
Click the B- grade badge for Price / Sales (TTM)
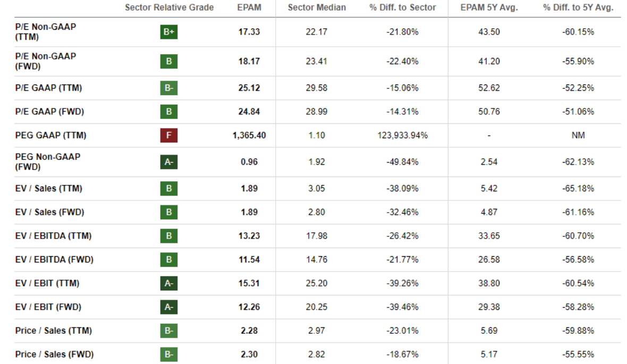click(x=169, y=331)
